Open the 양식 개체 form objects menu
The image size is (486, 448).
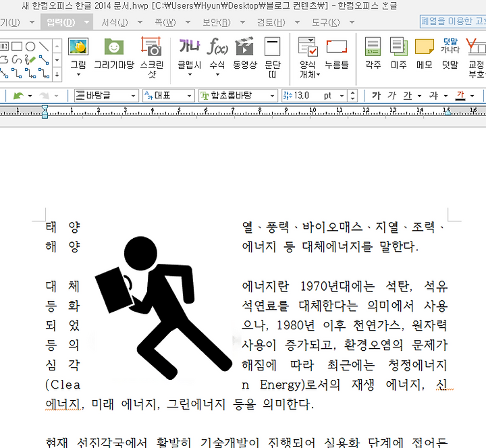point(308,57)
